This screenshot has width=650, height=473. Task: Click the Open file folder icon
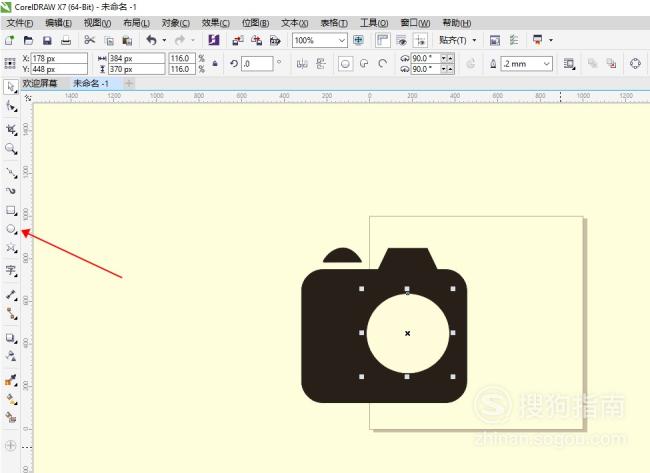click(x=28, y=40)
